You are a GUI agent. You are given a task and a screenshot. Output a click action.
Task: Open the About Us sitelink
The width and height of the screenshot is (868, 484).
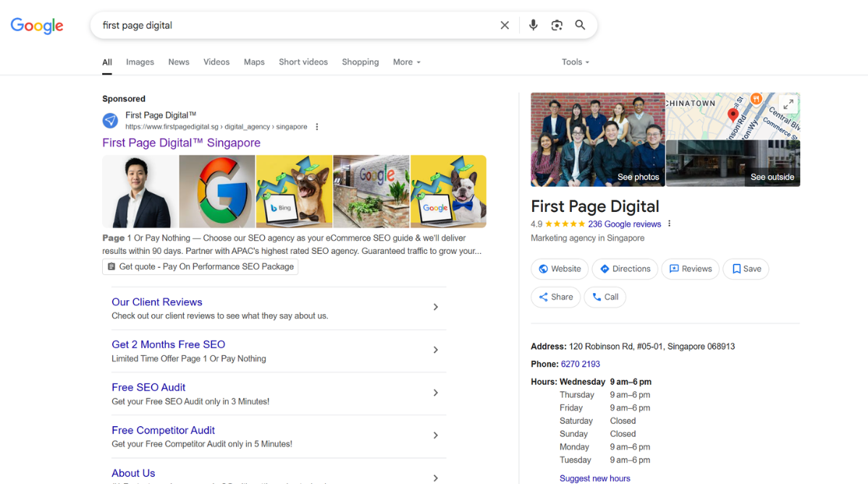tap(133, 473)
